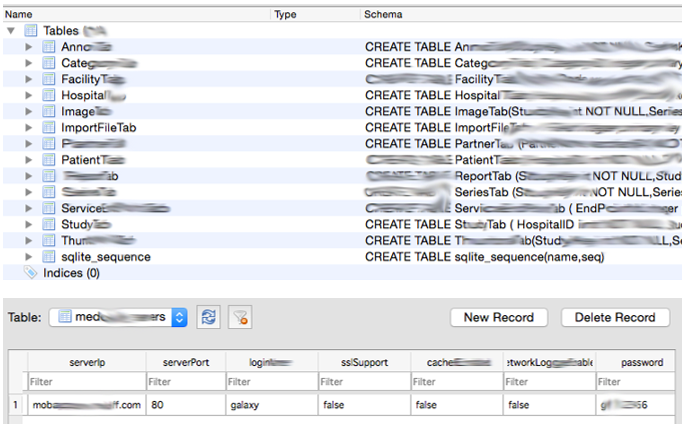Click the Indices tag icon
Image resolution: width=685 pixels, height=427 pixels.
pyautogui.click(x=30, y=273)
